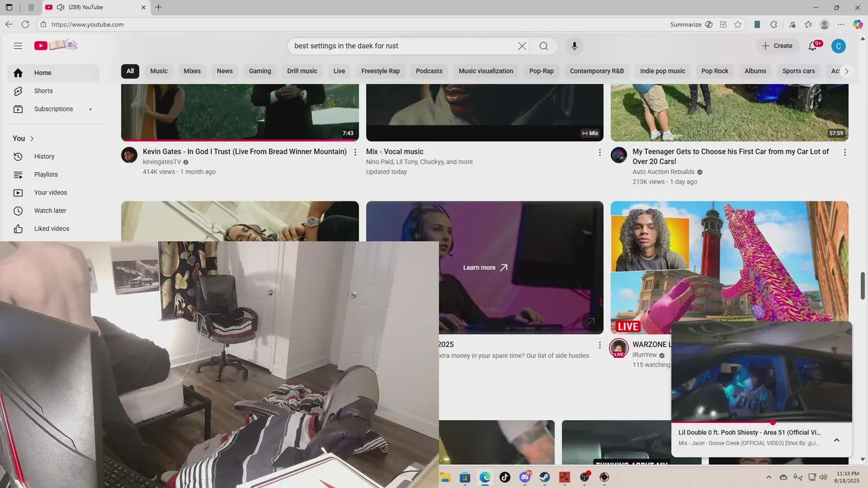Run search with the magnifier button
Viewport: 868px width, 488px height.
pos(544,46)
